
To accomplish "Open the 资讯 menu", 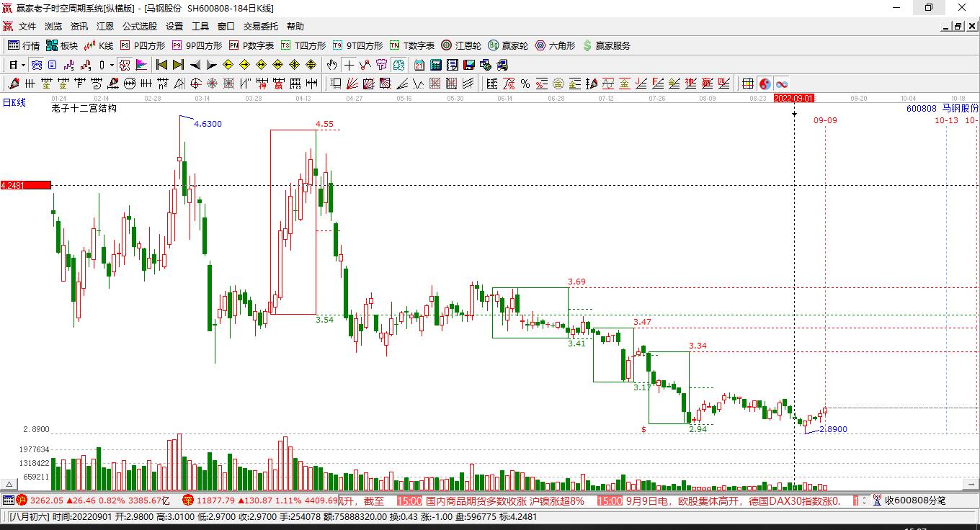I will tap(79, 26).
